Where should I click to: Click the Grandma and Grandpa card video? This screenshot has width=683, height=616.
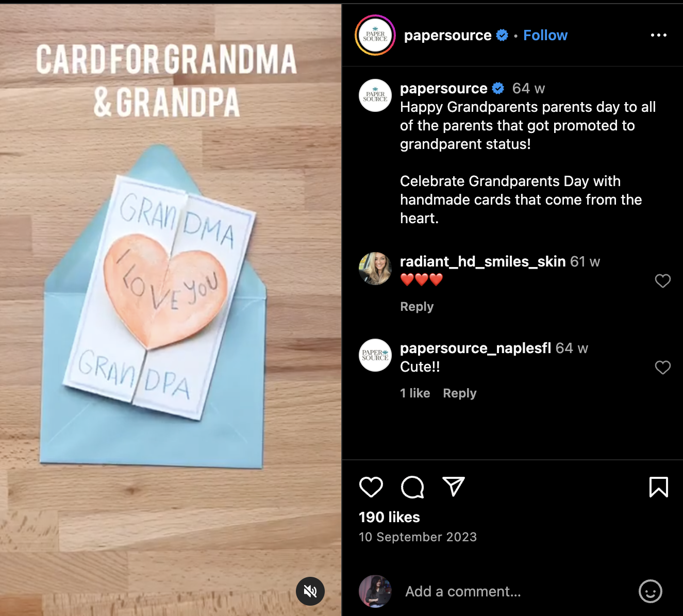(171, 309)
